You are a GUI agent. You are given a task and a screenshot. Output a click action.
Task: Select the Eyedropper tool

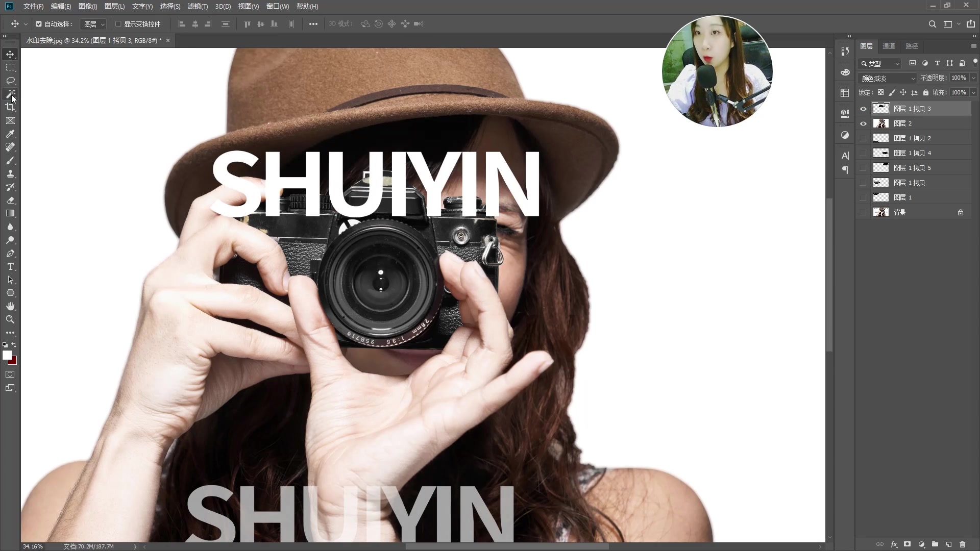pos(10,134)
